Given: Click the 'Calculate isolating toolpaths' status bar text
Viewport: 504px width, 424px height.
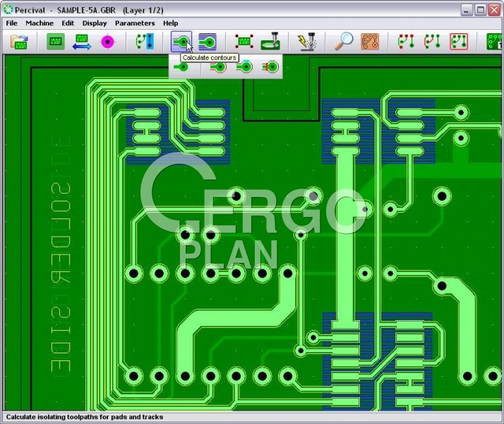Looking at the screenshot, I should click(85, 417).
